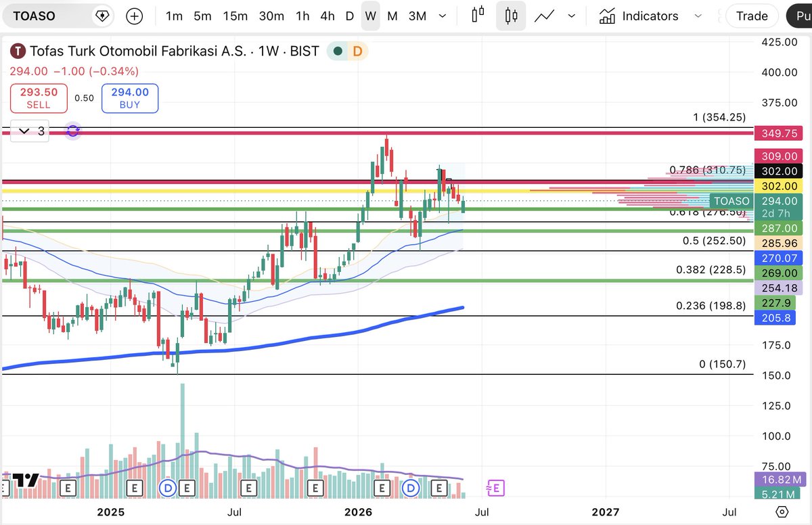Open the purple upcoming earnings E marker

click(496, 487)
